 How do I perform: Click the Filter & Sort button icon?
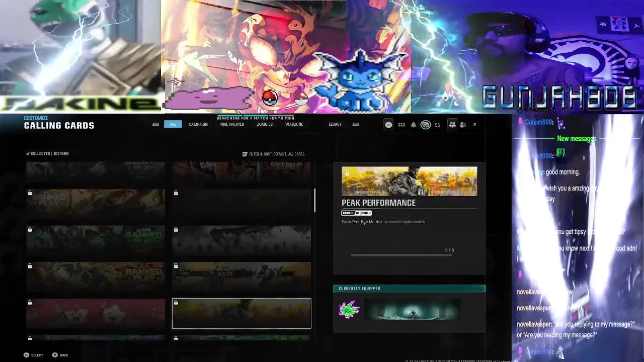point(245,154)
